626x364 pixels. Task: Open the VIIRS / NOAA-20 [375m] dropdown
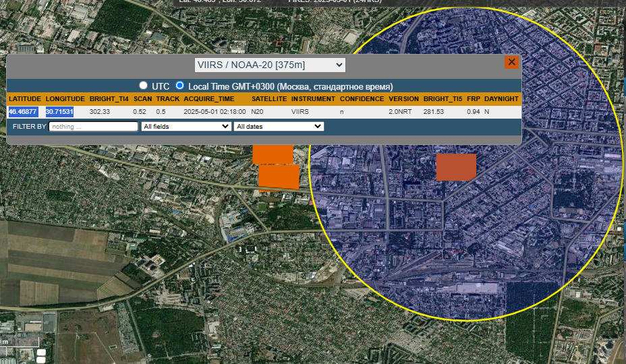(270, 65)
